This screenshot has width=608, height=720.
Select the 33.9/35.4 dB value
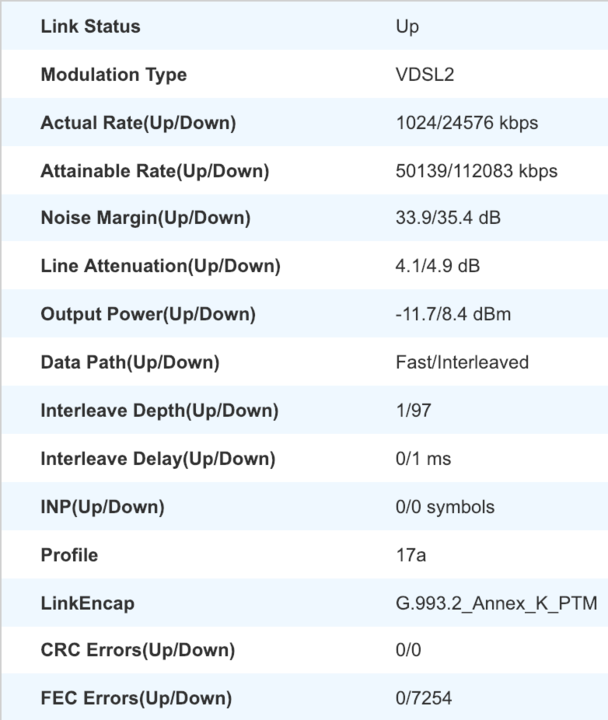pos(448,218)
